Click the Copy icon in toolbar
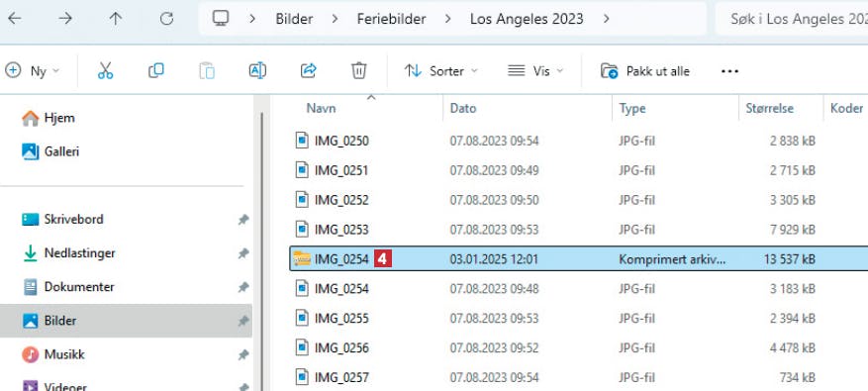868x391 pixels. pyautogui.click(x=156, y=71)
